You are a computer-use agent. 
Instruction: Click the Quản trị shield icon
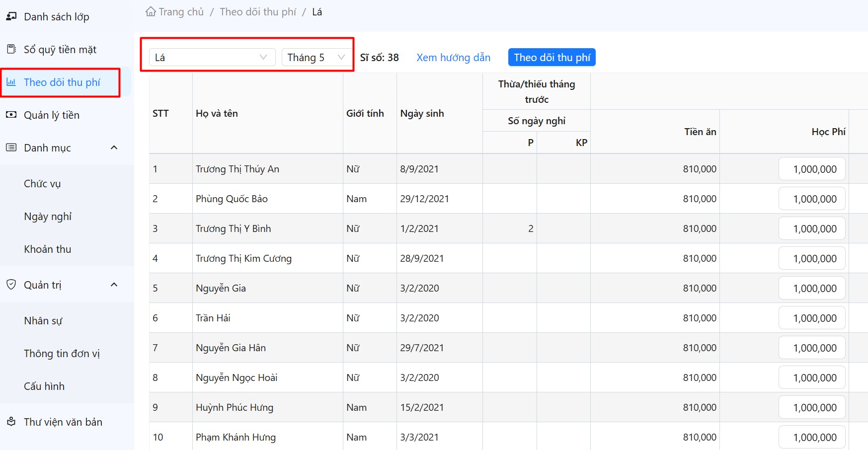point(11,285)
